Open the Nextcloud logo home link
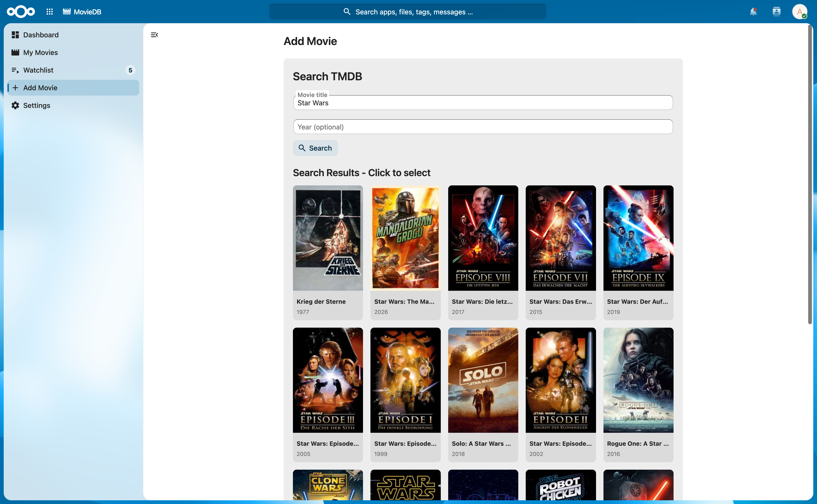The image size is (817, 504). [21, 12]
